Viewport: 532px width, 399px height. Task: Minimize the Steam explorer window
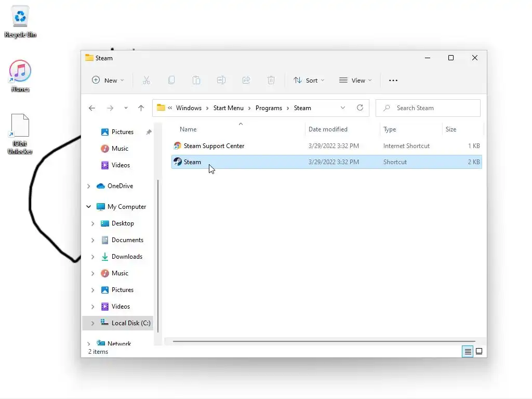pyautogui.click(x=428, y=58)
